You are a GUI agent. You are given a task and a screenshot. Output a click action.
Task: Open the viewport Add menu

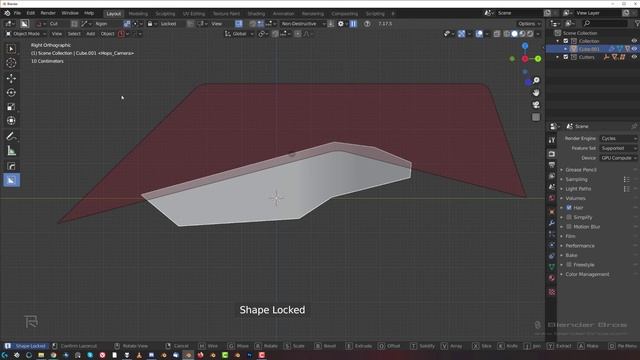(x=91, y=34)
